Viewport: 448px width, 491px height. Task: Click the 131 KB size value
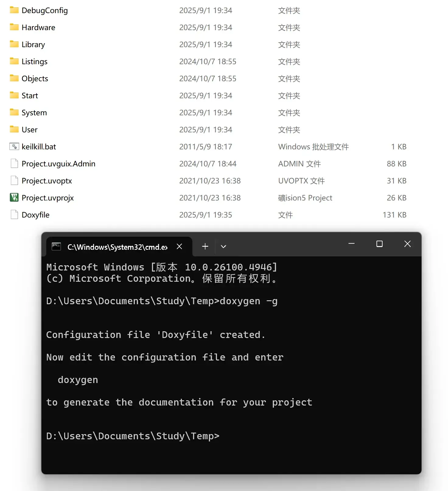(394, 215)
